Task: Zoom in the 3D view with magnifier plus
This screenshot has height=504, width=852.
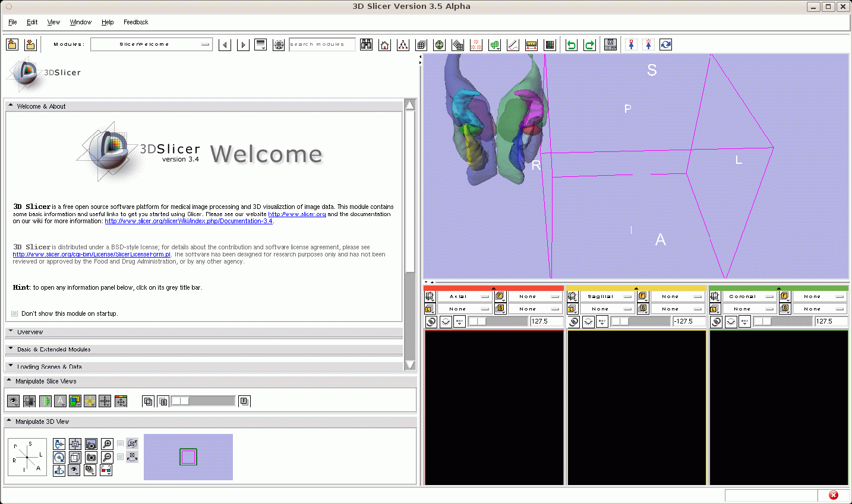Action: pos(107,444)
